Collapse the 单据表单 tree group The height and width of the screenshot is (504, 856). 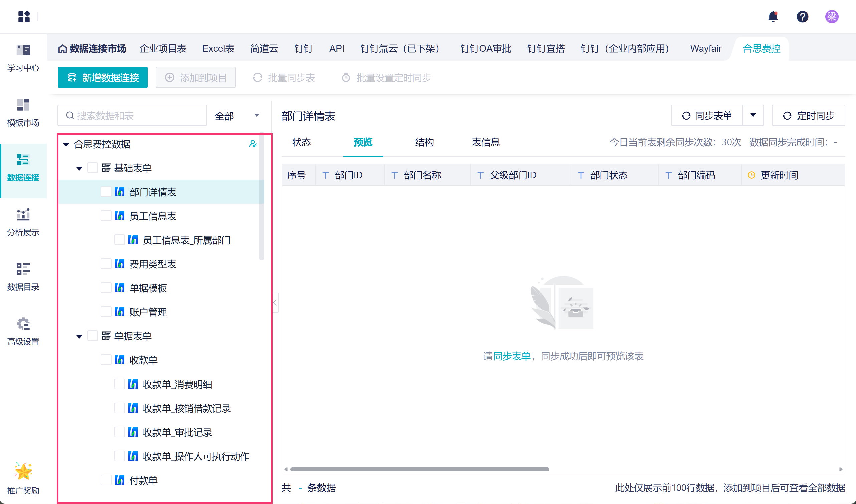pos(79,336)
